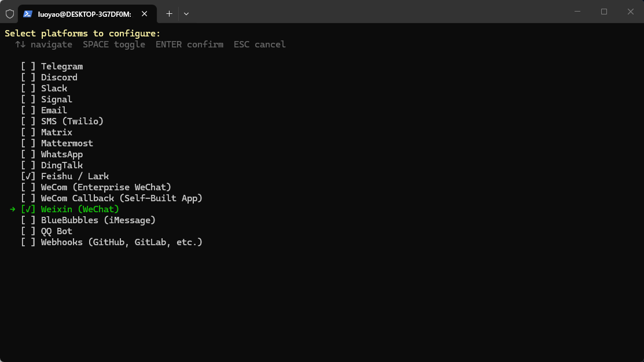Screen dimensions: 644x362
Task: Select the WhatsApp platform entry
Action: [x=61, y=155]
